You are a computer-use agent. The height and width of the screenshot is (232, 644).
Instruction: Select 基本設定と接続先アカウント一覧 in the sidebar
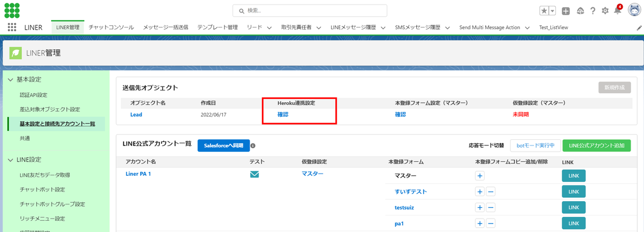pyautogui.click(x=57, y=124)
